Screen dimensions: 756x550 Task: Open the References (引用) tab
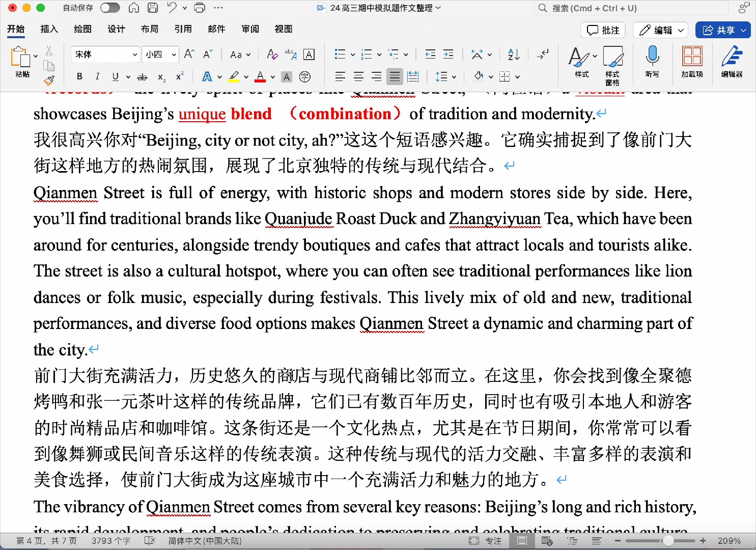click(183, 29)
